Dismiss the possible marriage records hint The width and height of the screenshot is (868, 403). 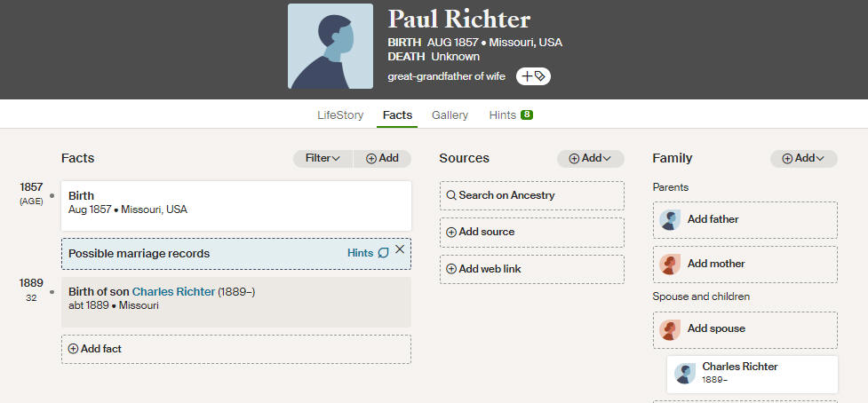click(x=400, y=249)
